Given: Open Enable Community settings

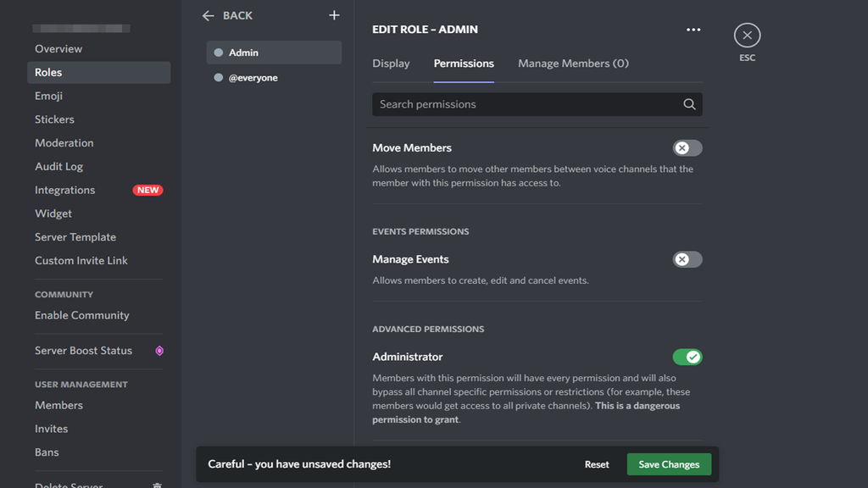Looking at the screenshot, I should (81, 314).
